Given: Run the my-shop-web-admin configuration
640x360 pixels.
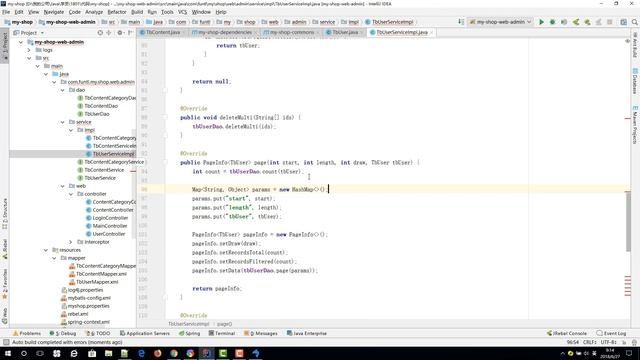Looking at the screenshot, I should (541, 22).
